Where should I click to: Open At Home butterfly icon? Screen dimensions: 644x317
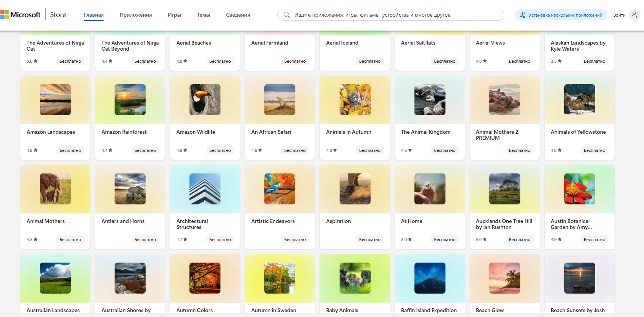[x=430, y=189]
